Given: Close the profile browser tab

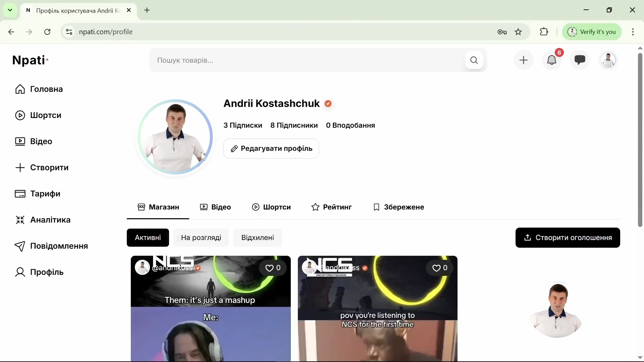Looking at the screenshot, I should tap(129, 10).
